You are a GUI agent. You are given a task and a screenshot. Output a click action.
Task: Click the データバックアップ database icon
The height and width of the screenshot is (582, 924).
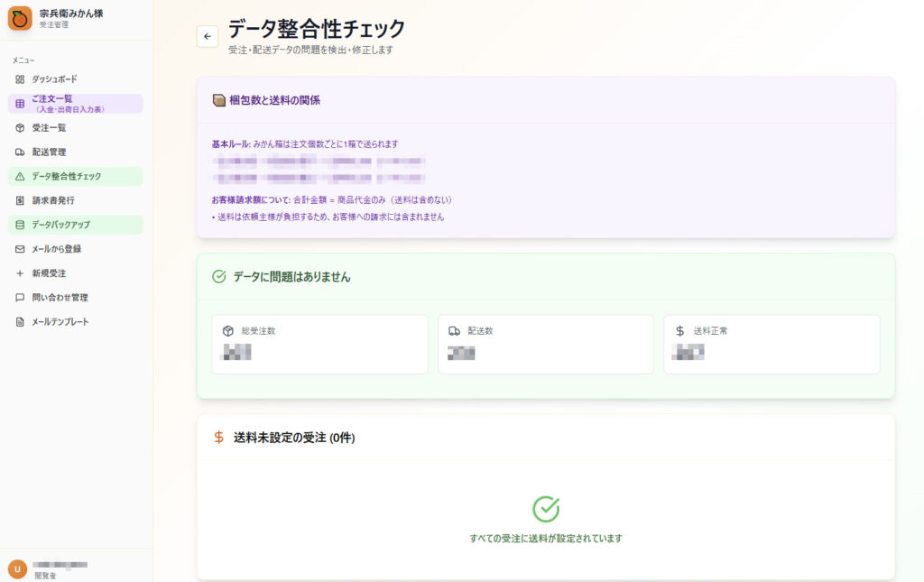18,224
